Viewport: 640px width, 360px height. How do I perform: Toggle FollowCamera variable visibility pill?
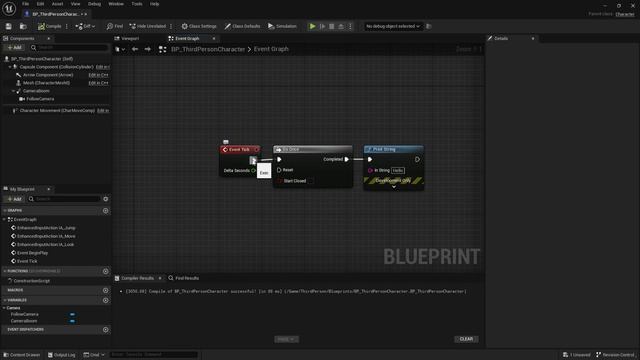(x=72, y=314)
